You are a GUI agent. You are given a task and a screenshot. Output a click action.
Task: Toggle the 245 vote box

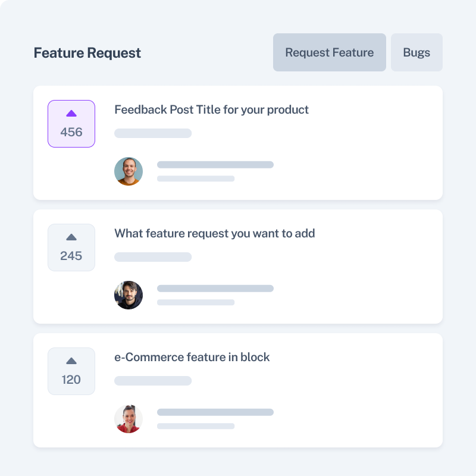click(71, 248)
